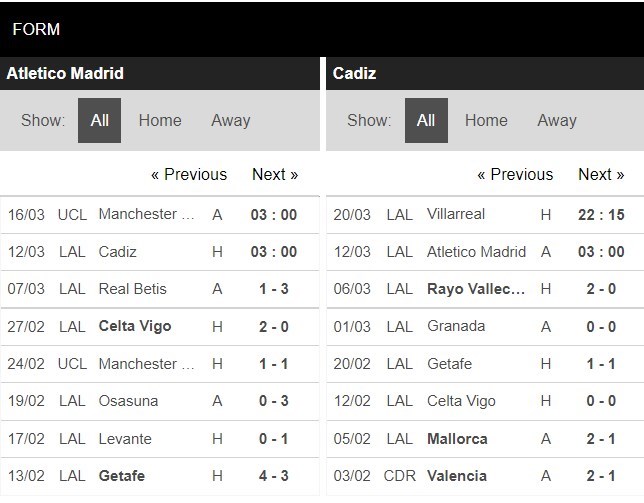The height and width of the screenshot is (503, 644).
Task: Select the Levante 0 - 1 result
Action: [x=160, y=439]
